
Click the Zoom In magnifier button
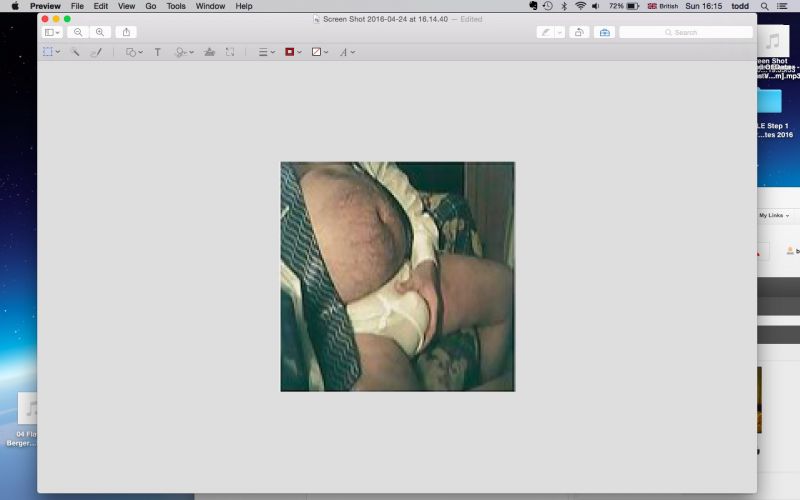(99, 32)
